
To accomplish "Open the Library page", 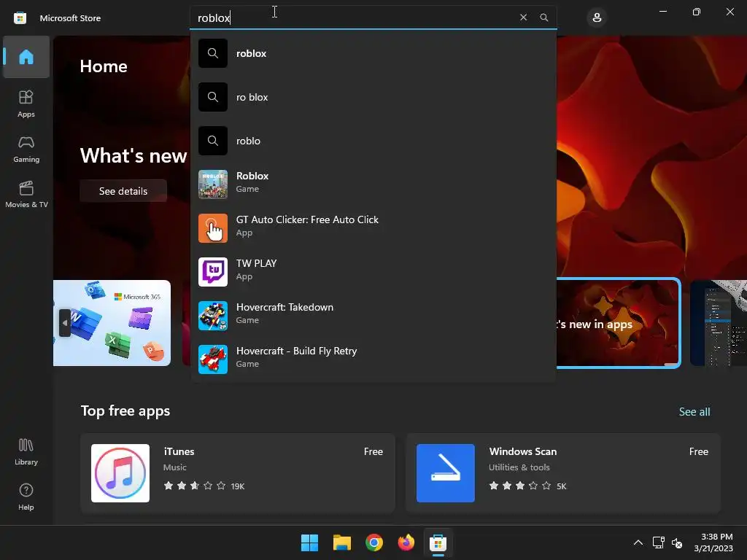I will point(26,451).
